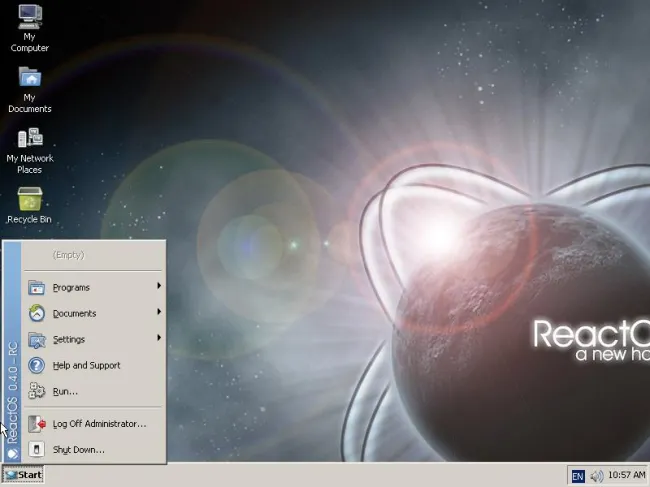Click the Help and Support question mark icon
650x487 pixels.
click(x=36, y=366)
